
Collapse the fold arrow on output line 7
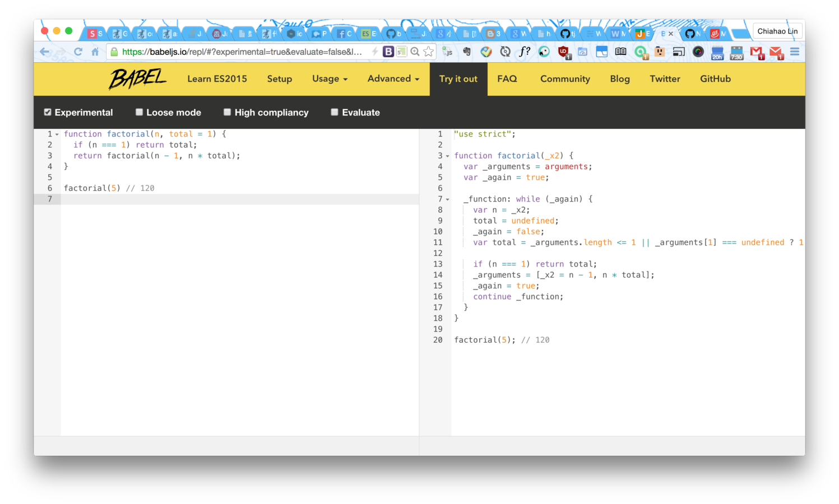tap(447, 199)
